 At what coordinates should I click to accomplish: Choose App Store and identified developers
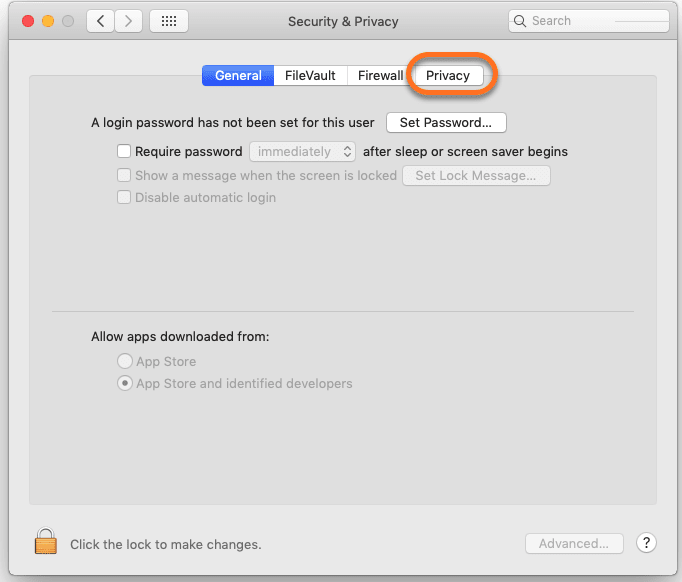point(125,384)
